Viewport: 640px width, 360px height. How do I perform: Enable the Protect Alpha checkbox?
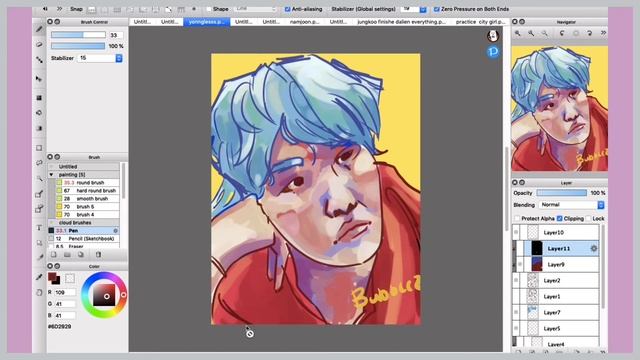tap(517, 219)
